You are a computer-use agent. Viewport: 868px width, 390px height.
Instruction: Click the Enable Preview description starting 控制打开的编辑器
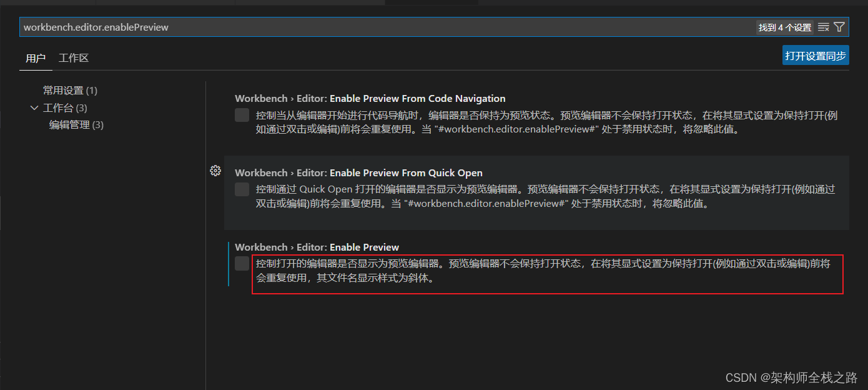543,271
